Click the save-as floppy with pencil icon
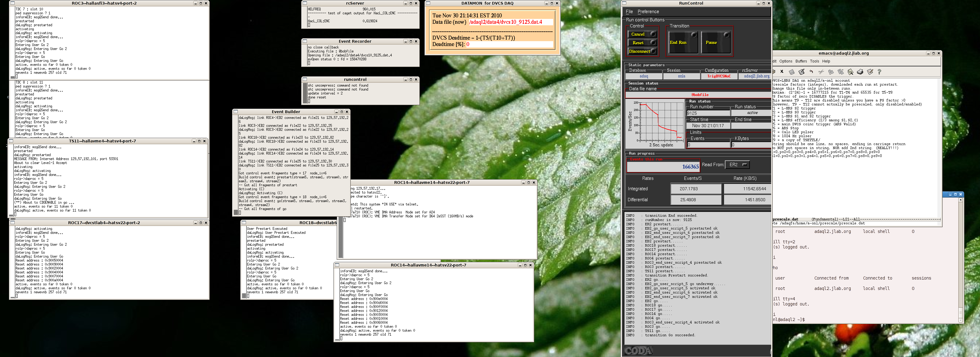The width and height of the screenshot is (980, 357). 802,72
